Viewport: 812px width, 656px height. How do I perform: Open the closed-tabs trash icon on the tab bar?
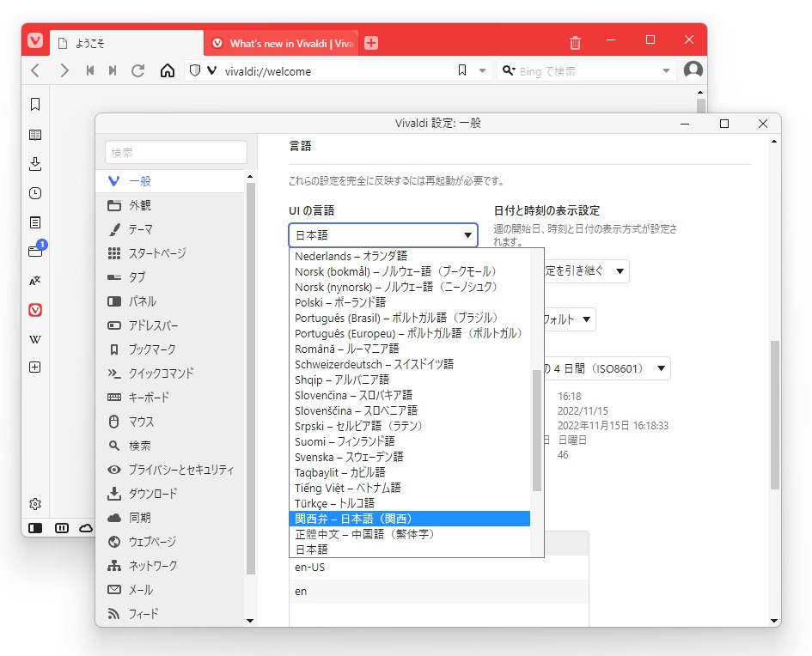[x=575, y=41]
